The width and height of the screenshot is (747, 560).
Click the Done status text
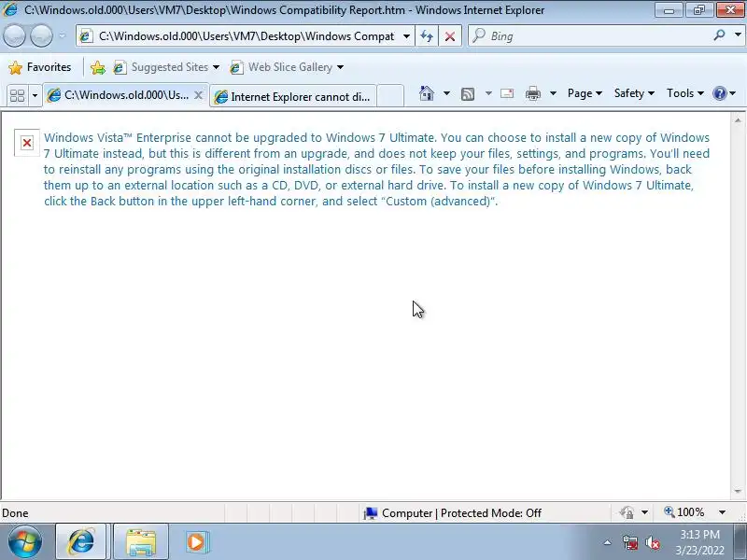(15, 512)
